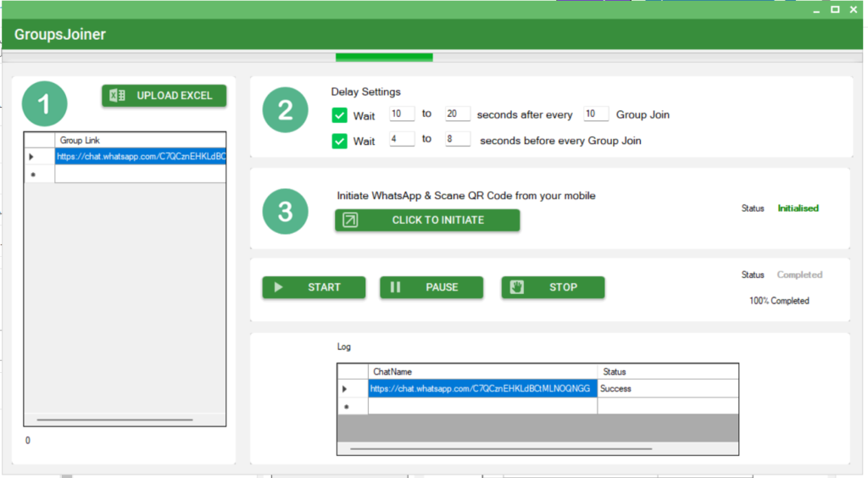This screenshot has height=478, width=868.
Task: Edit minimum wait field showing first 10
Action: (x=402, y=114)
